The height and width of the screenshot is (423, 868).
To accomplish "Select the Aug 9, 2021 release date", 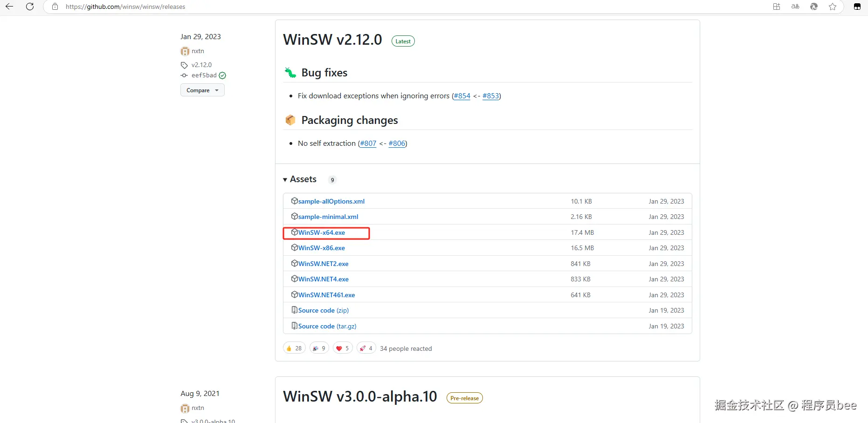I will 200,394.
